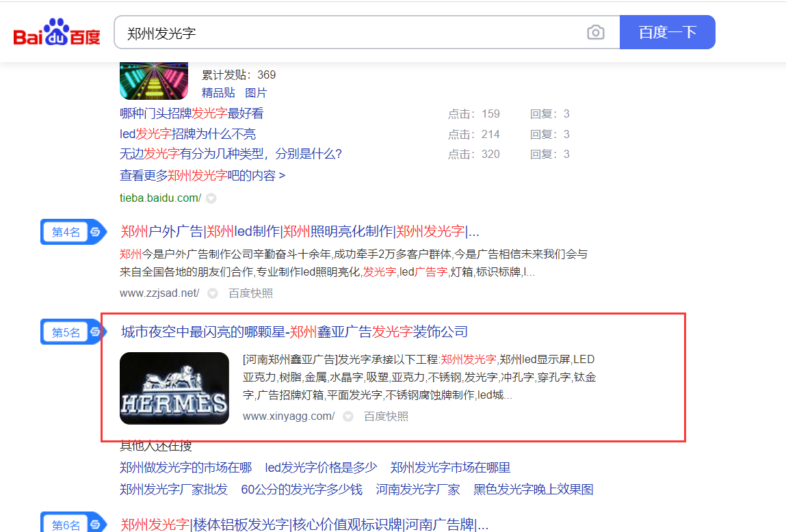Open result 郑州发光字|楼体铝板发光字 title
Image resolution: width=786 pixels, height=532 pixels.
[304, 524]
